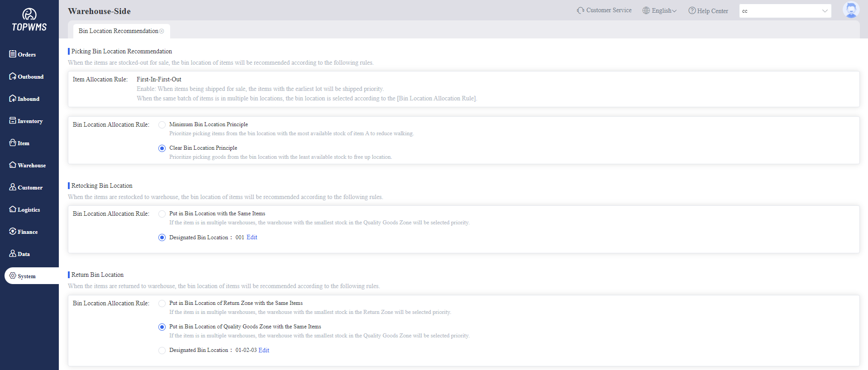
Task: Open the Outbound sidebar icon
Action: [x=13, y=76]
